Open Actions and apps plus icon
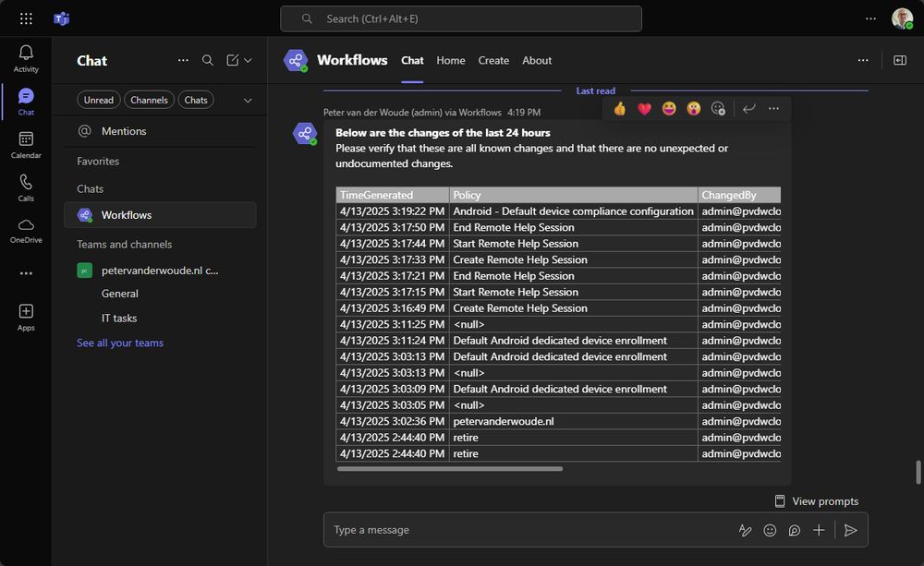 coord(819,530)
